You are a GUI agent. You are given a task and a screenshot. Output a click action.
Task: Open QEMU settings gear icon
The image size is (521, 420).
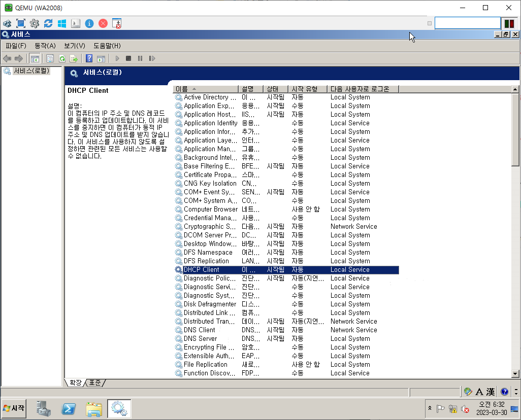(34, 23)
